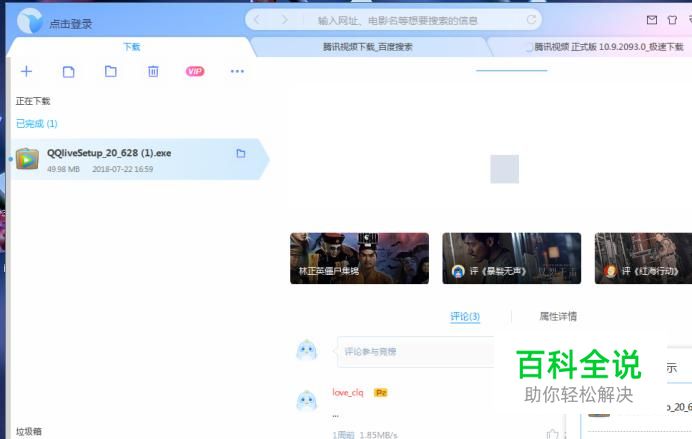Switch to the 下载 tab

click(132, 47)
